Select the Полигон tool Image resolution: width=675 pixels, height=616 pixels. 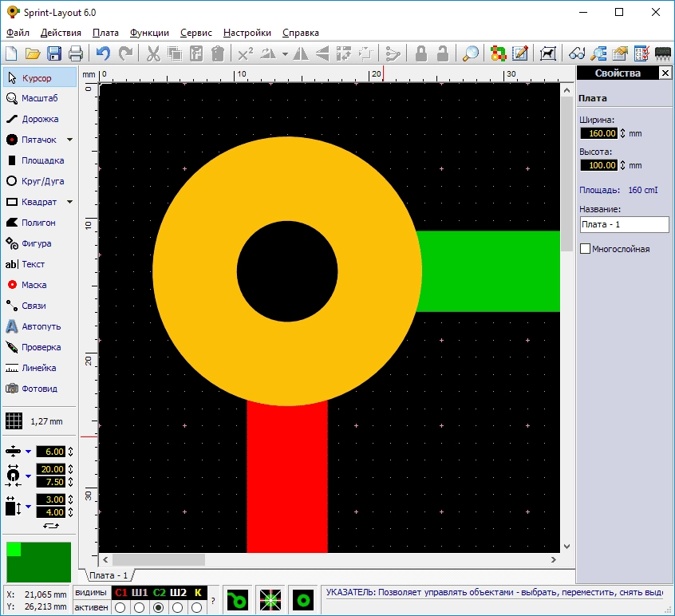pyautogui.click(x=40, y=223)
